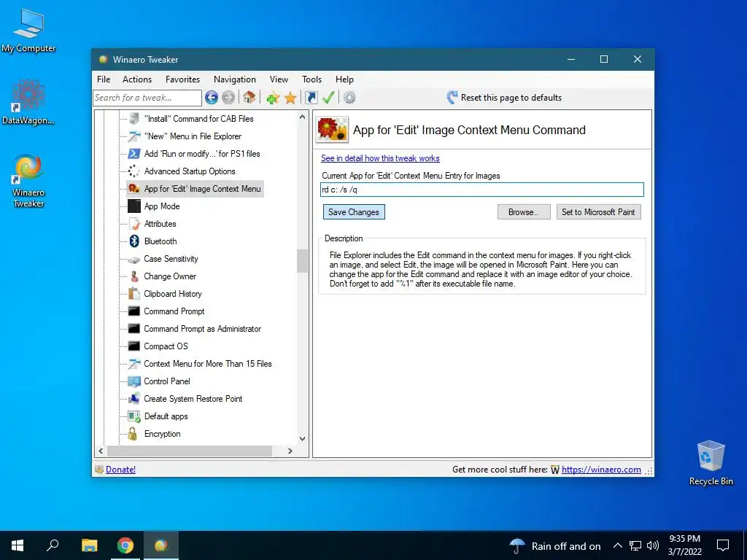This screenshot has height=560, width=747.
Task: Open See in detail how this tweak works link
Action: pos(380,158)
